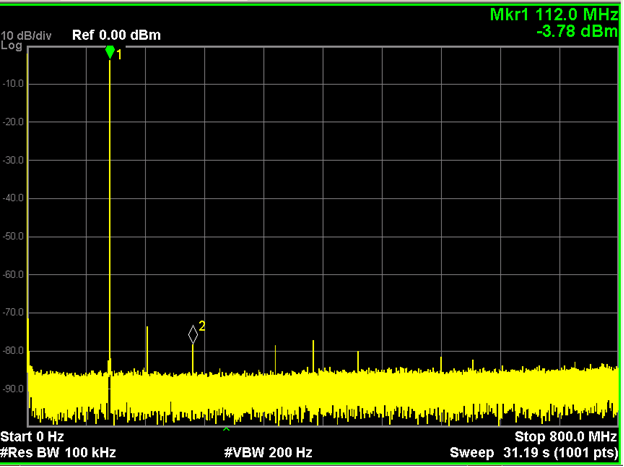Image resolution: width=624 pixels, height=467 pixels.
Task: Edit the Ref 0.00 dBm level
Action: pos(116,36)
